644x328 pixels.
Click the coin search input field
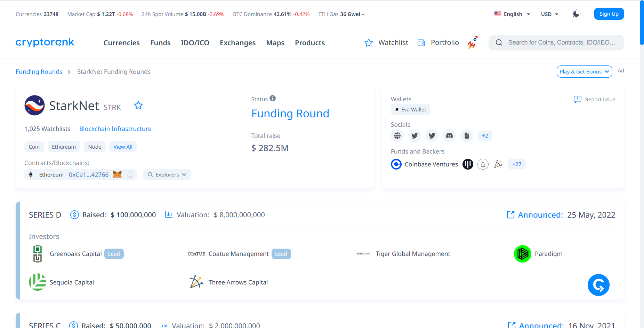pyautogui.click(x=561, y=42)
